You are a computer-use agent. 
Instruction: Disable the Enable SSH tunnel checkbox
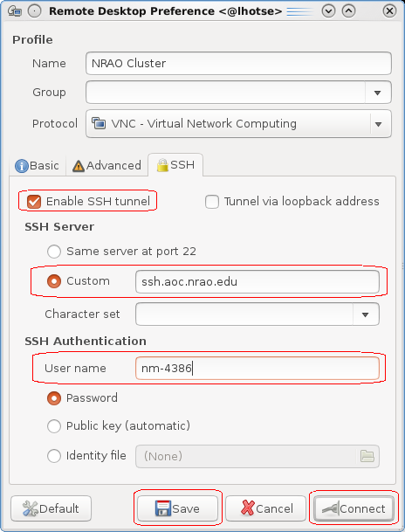point(34,202)
